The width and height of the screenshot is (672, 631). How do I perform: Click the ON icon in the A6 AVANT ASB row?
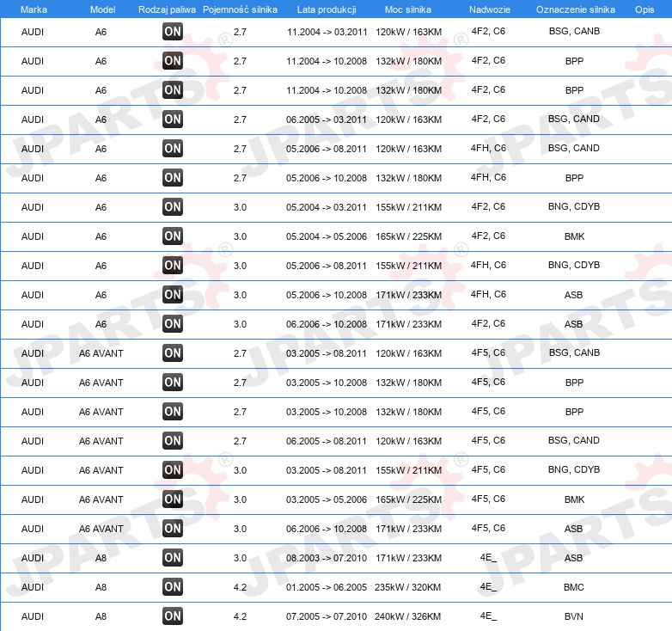coord(173,528)
